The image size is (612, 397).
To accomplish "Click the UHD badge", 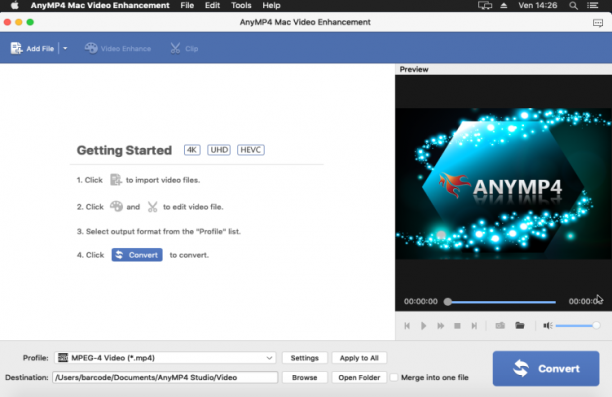I will tap(219, 150).
